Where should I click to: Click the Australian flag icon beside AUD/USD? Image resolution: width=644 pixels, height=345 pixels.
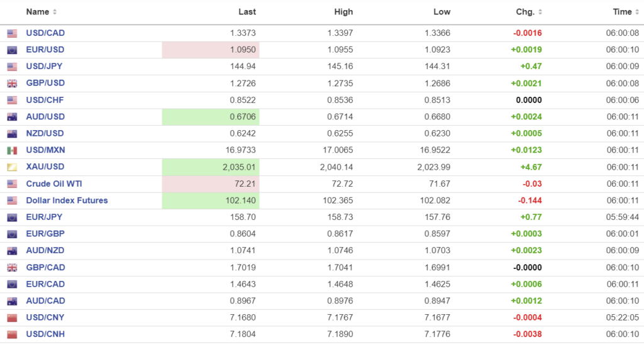point(12,117)
